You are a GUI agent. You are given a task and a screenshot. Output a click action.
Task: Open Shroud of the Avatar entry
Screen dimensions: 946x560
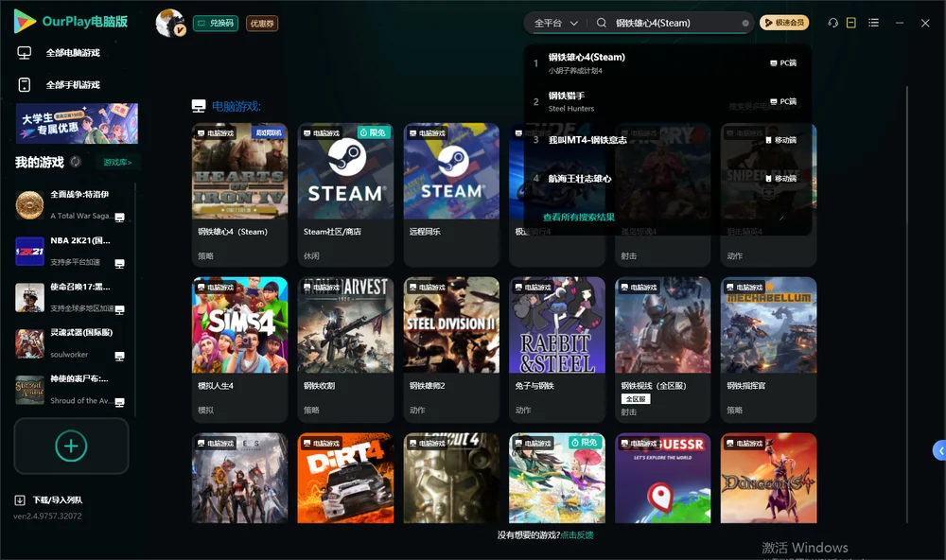[71, 390]
